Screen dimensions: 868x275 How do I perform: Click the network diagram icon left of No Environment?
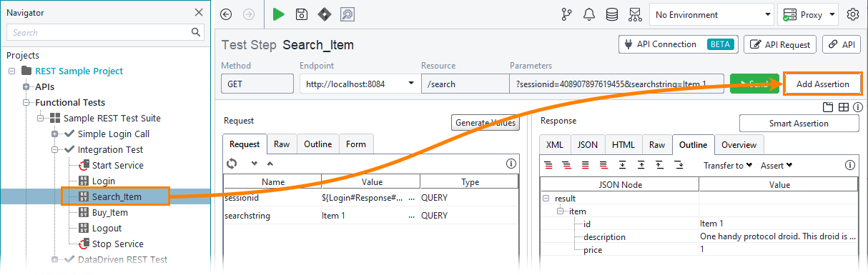coord(635,14)
